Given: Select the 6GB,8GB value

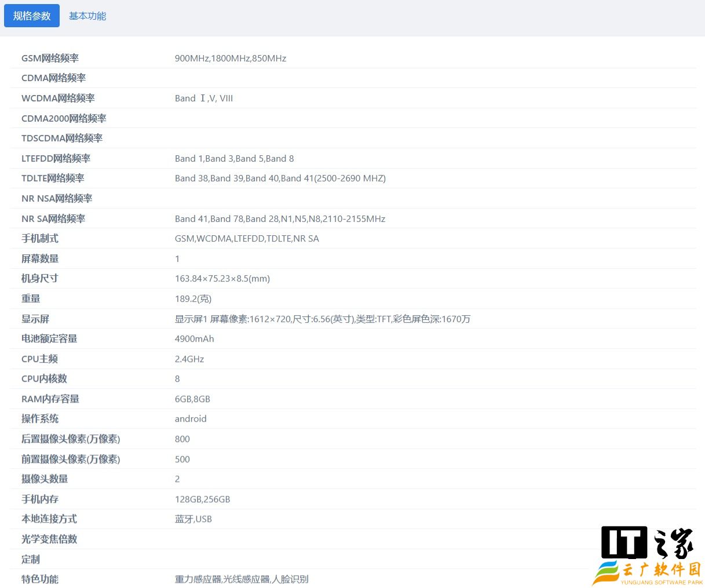Looking at the screenshot, I should point(192,399).
